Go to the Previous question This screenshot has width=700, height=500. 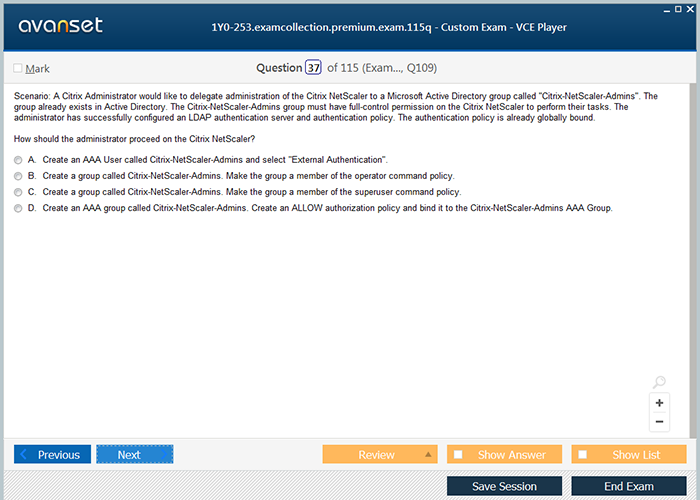[52, 454]
